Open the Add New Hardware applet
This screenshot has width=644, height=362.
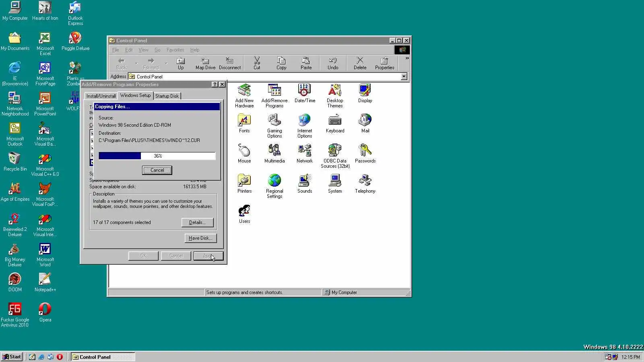pyautogui.click(x=244, y=96)
